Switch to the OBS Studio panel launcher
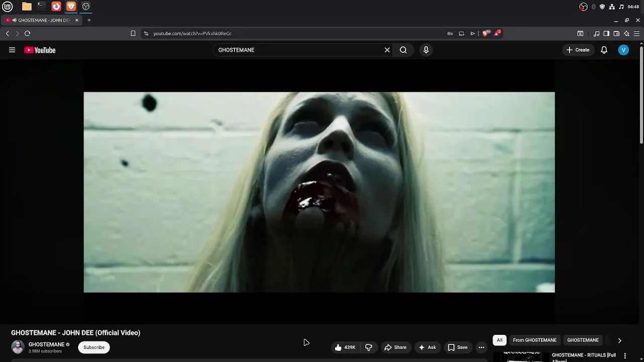The width and height of the screenshot is (644, 362). (x=86, y=7)
